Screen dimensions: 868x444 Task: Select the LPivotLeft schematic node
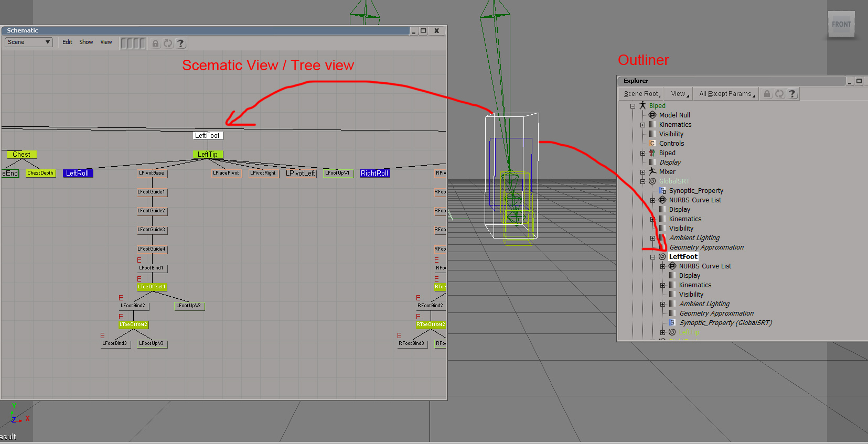click(x=301, y=174)
